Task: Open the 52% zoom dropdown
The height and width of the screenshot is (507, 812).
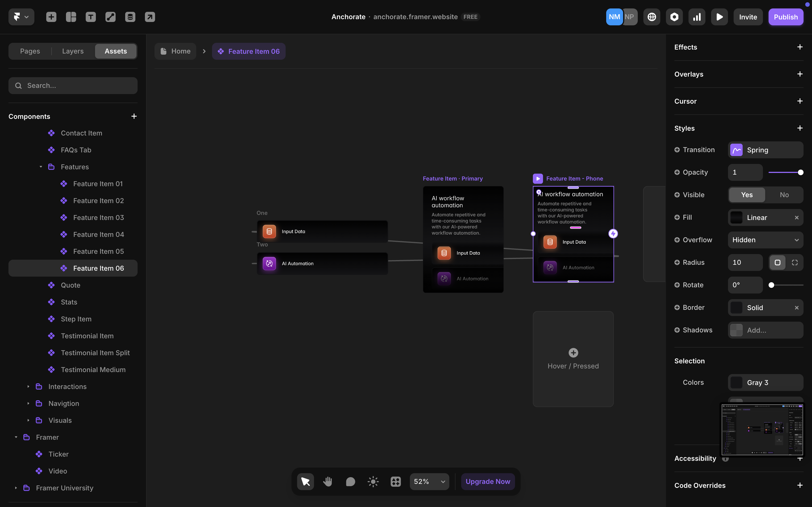Action: 429,481
